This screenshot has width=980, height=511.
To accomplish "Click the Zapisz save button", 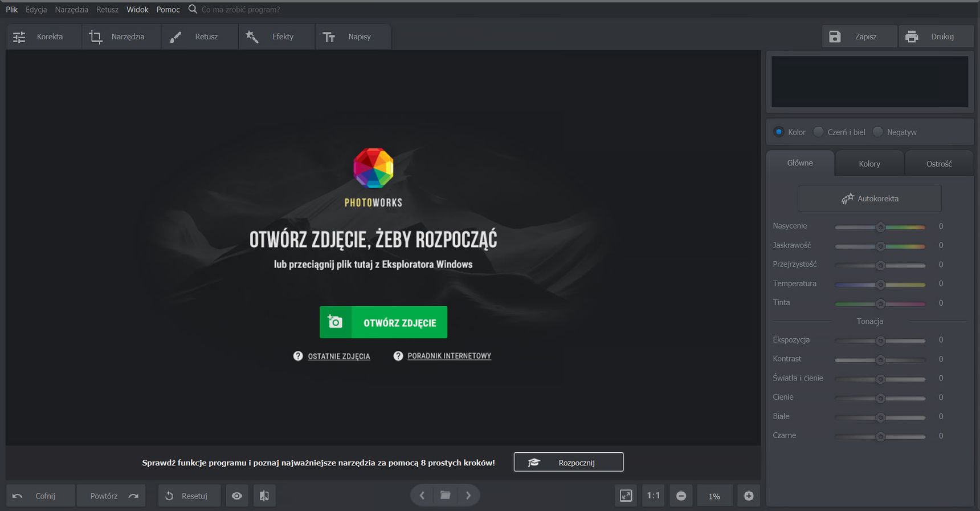I will point(859,36).
